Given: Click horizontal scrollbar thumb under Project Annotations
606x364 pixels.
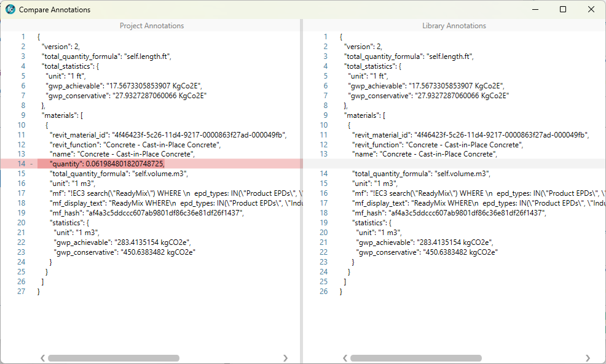Looking at the screenshot, I should (x=114, y=358).
